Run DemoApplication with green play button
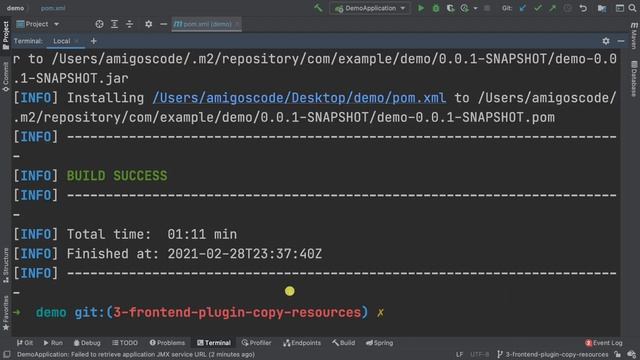This screenshot has height=360, width=640. pyautogui.click(x=421, y=8)
